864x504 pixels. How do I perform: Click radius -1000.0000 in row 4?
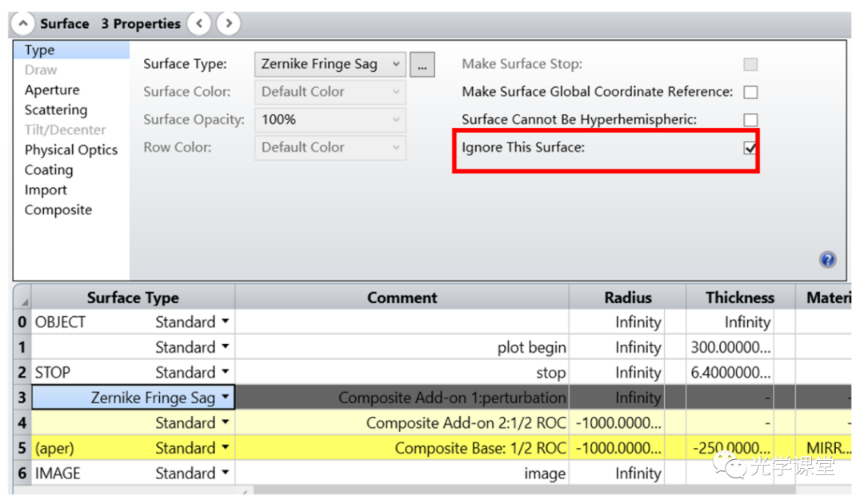point(617,422)
